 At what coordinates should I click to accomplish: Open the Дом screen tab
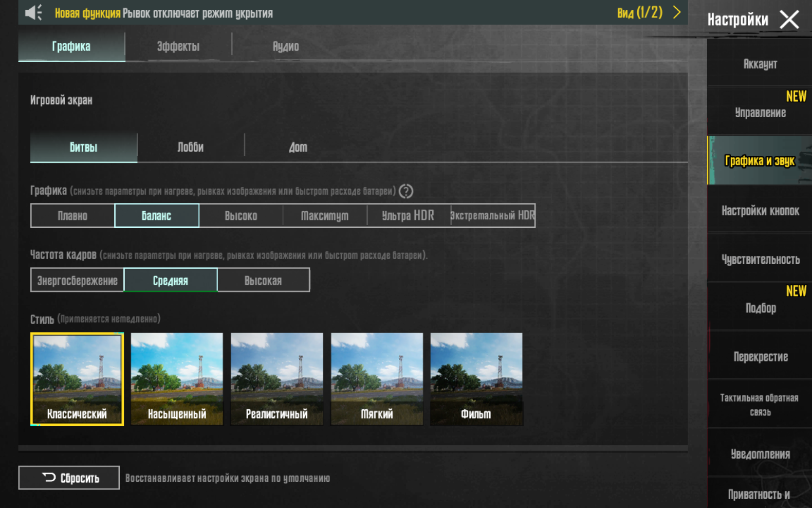click(x=298, y=147)
